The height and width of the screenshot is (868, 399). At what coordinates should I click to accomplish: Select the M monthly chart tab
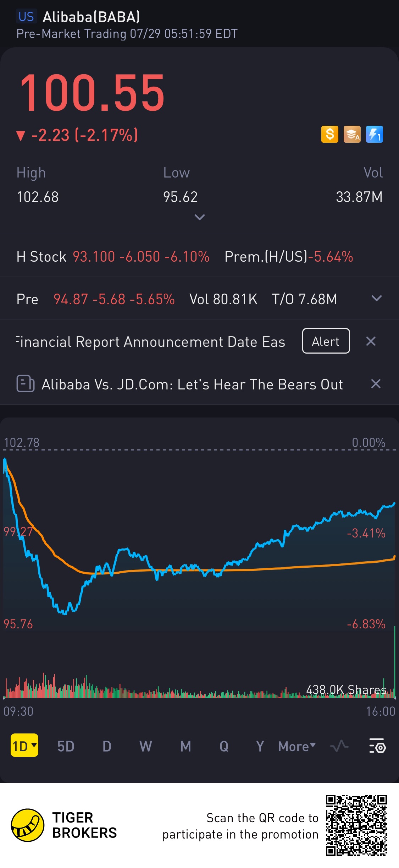[x=185, y=746]
